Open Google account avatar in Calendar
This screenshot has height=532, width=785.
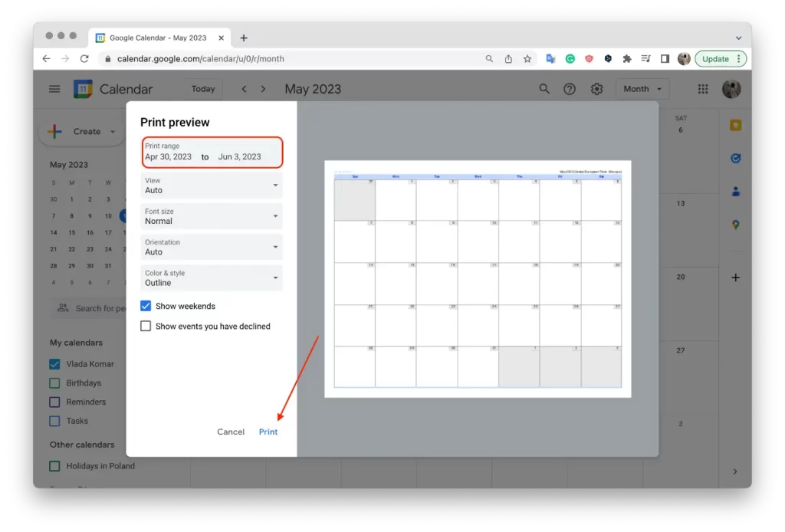pos(731,89)
